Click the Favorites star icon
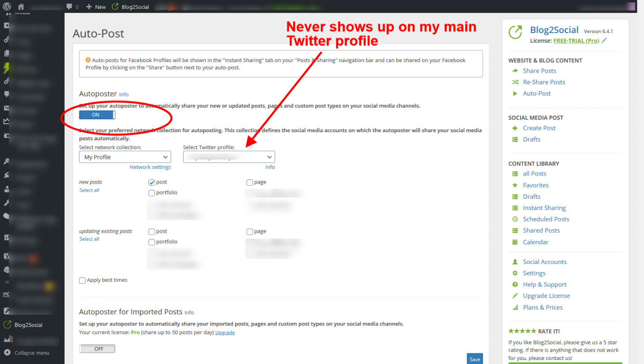 (x=514, y=185)
